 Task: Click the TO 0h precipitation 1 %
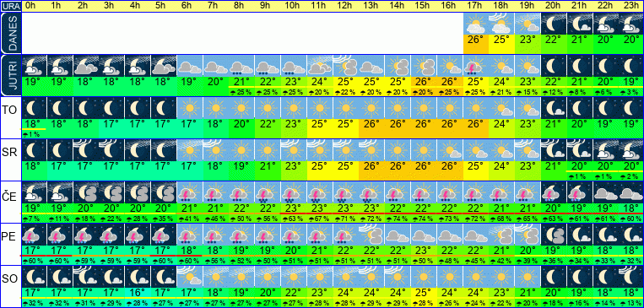tap(31, 135)
